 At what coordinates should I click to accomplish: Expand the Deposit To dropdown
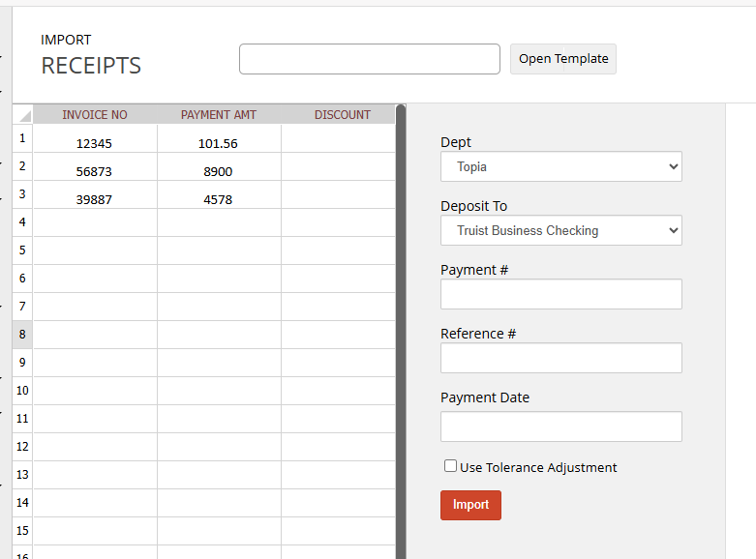561,230
